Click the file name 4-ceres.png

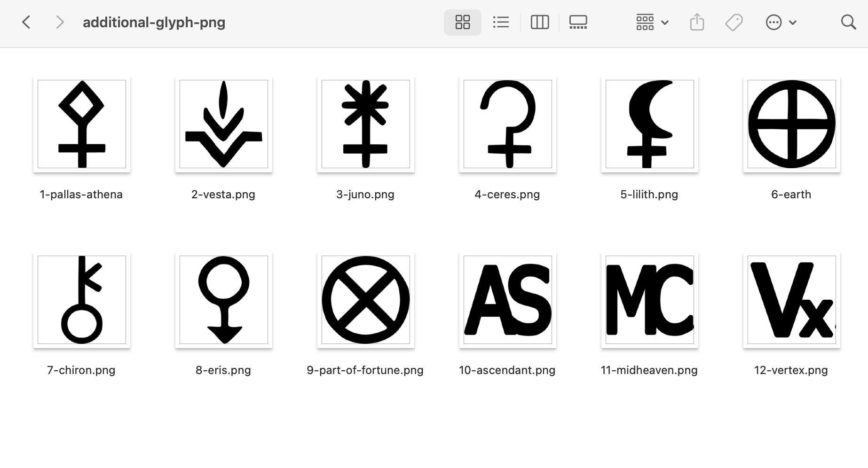[x=507, y=195]
